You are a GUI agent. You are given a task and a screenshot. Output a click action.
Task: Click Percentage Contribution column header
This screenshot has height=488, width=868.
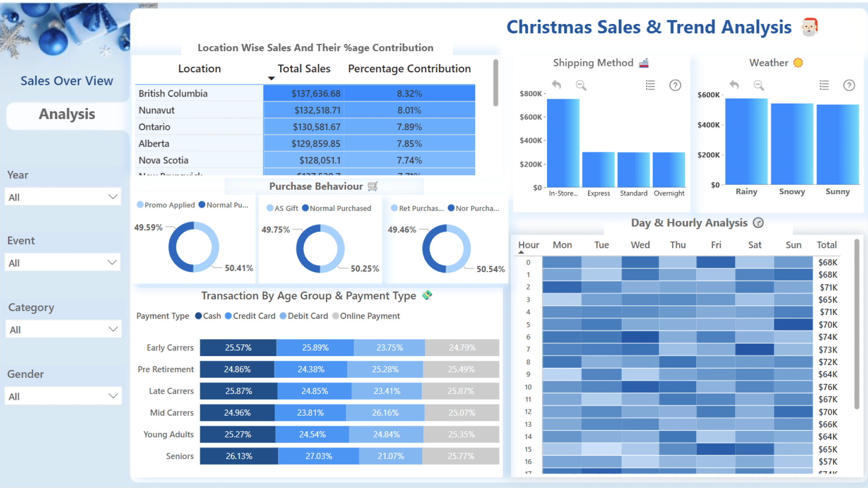(409, 69)
